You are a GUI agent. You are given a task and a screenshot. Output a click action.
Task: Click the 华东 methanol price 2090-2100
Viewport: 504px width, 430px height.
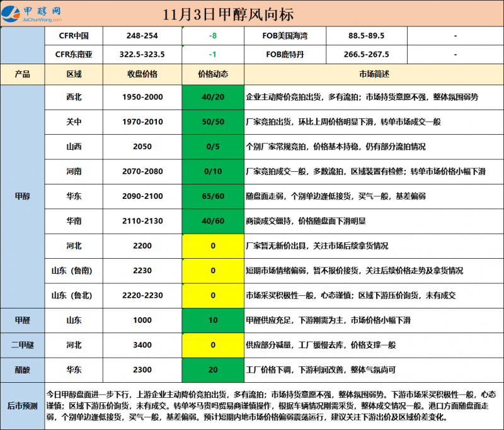pyautogui.click(x=141, y=196)
